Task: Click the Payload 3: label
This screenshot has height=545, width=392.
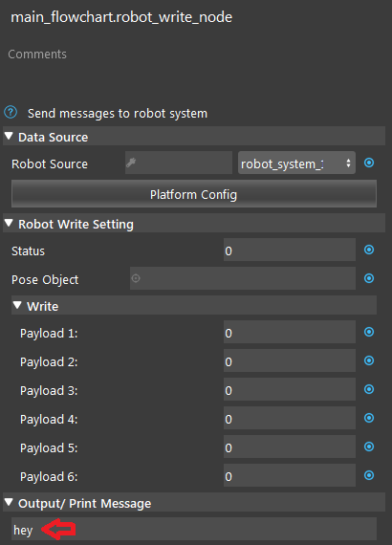Action: click(x=49, y=391)
